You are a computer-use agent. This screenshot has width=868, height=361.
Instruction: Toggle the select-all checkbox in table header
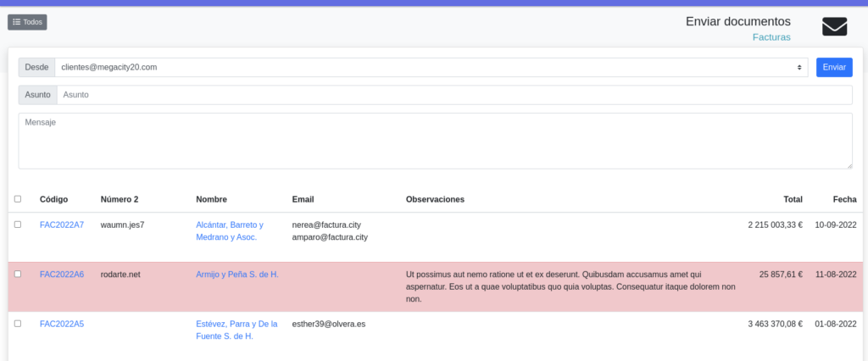click(x=18, y=199)
